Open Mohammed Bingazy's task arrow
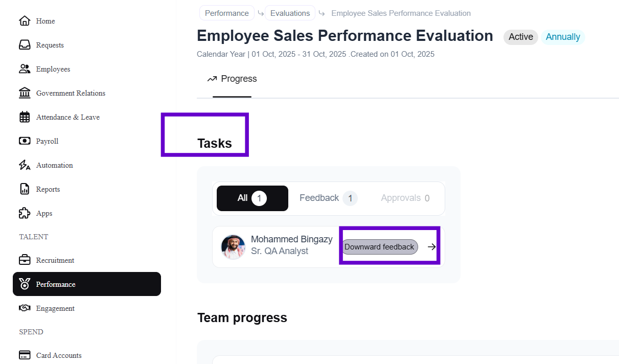The image size is (619, 364). [432, 247]
